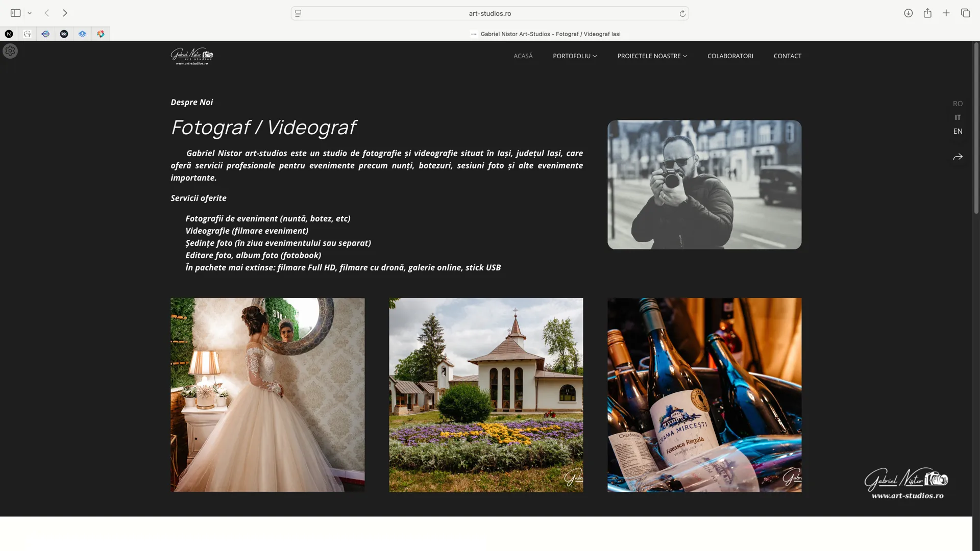Open the tab group dropdown chevron
This screenshot has width=980, height=551.
click(x=30, y=13)
